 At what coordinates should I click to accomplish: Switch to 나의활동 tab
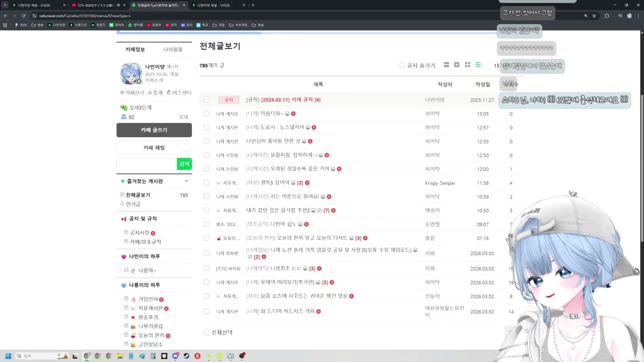point(173,49)
